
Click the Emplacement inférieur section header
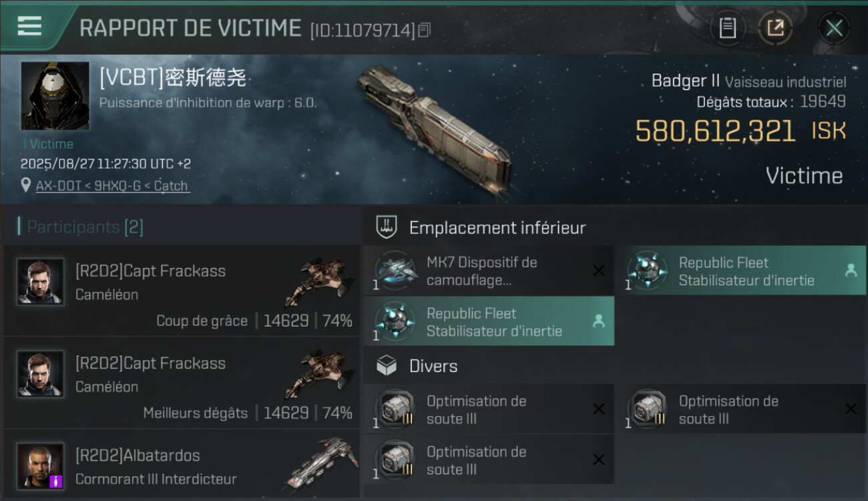click(x=497, y=228)
